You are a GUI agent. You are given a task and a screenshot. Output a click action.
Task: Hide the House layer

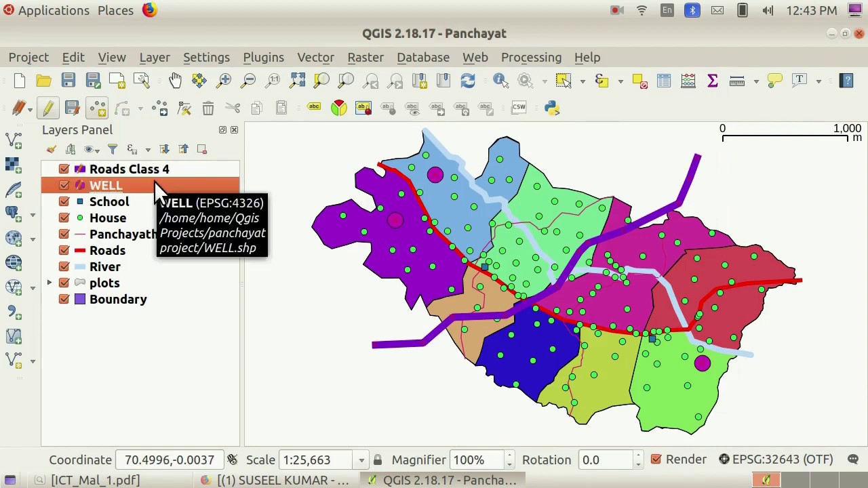coord(64,218)
